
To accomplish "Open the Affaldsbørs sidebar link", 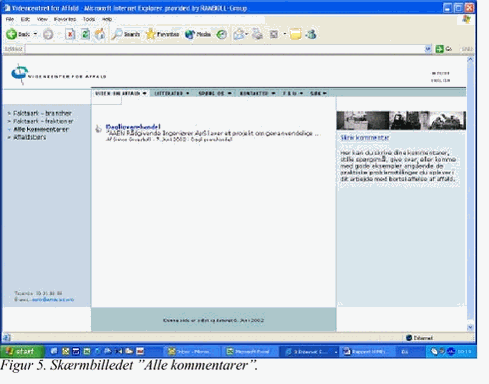I will (29, 137).
